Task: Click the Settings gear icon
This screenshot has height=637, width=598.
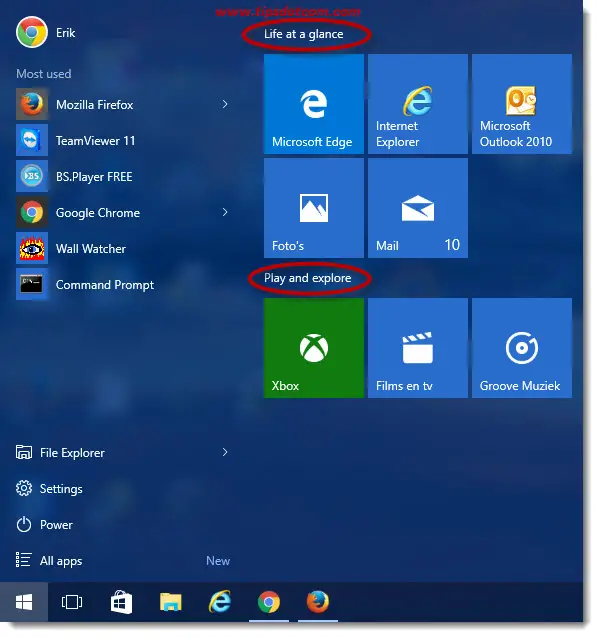Action: pyautogui.click(x=24, y=488)
